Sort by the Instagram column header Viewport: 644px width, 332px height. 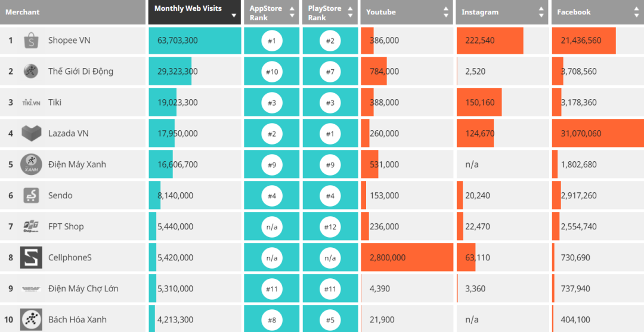[x=502, y=12]
